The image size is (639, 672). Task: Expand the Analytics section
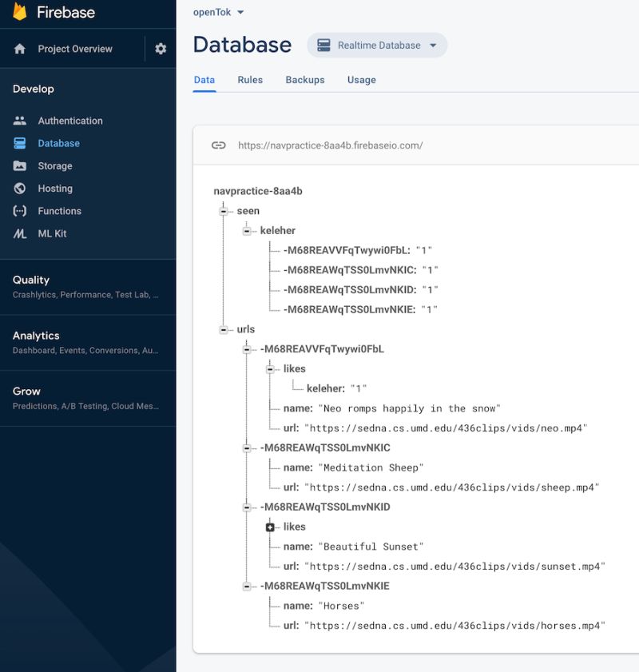[88, 343]
